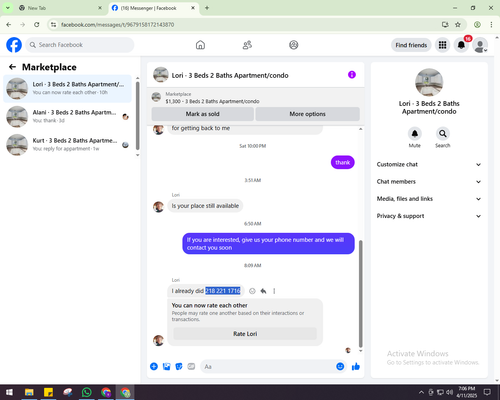The height and width of the screenshot is (400, 500).
Task: Open the Windows notification center icon
Action: (487, 392)
